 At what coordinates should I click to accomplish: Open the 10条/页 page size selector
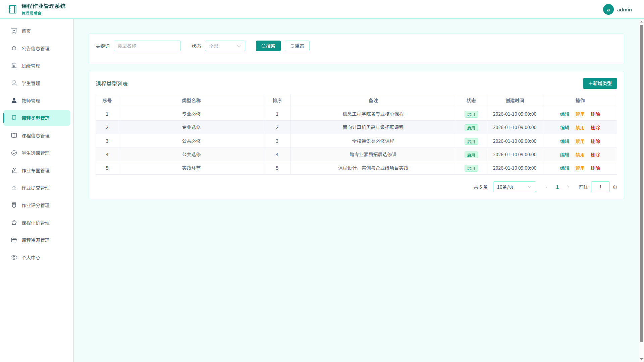(514, 187)
